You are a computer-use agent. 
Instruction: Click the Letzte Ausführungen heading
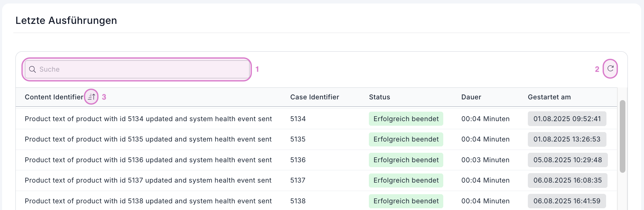click(x=66, y=20)
